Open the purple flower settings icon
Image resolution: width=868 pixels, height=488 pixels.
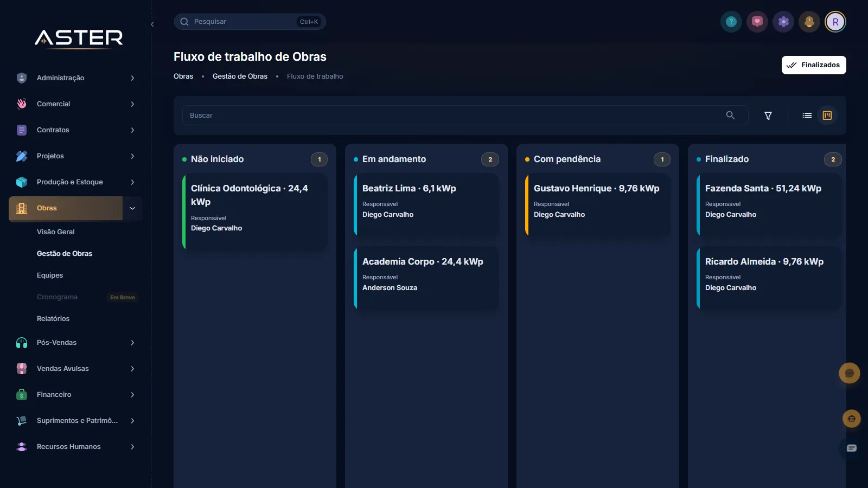pyautogui.click(x=783, y=22)
